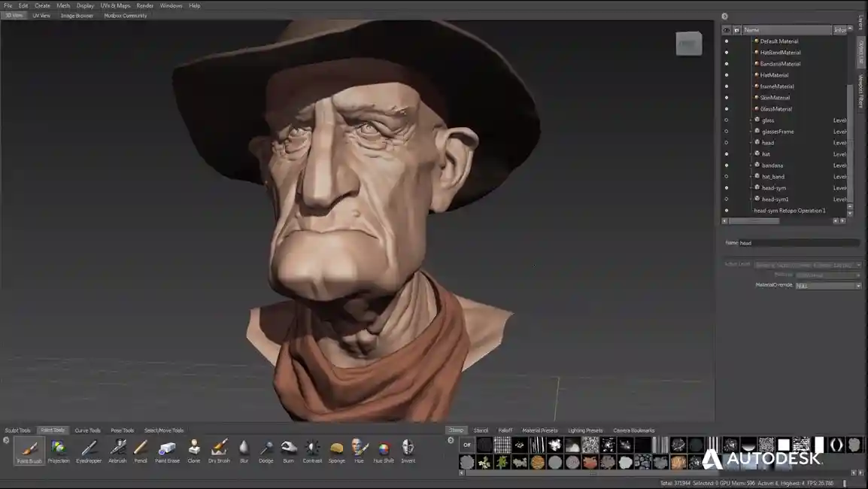Toggle visibility of the hat object
868x489 pixels.
pyautogui.click(x=726, y=154)
